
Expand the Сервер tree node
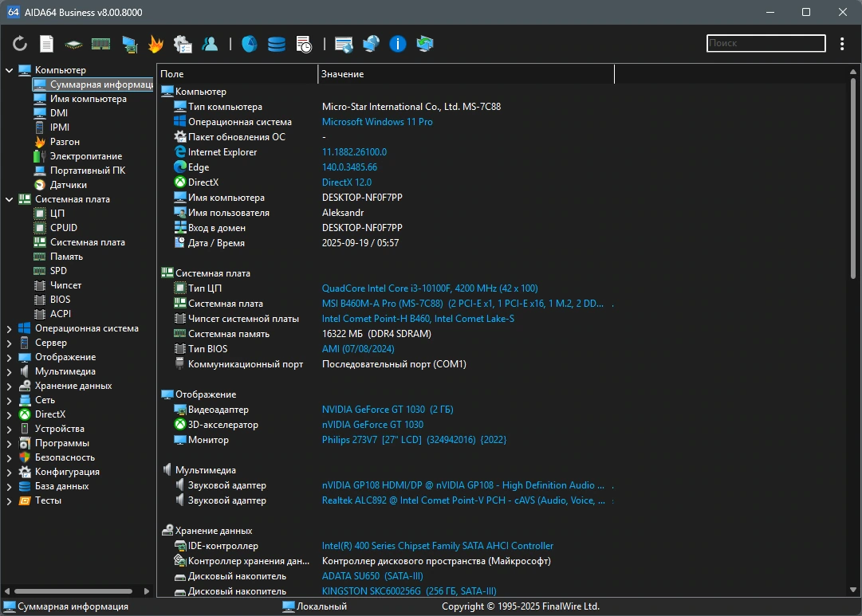pyautogui.click(x=9, y=343)
